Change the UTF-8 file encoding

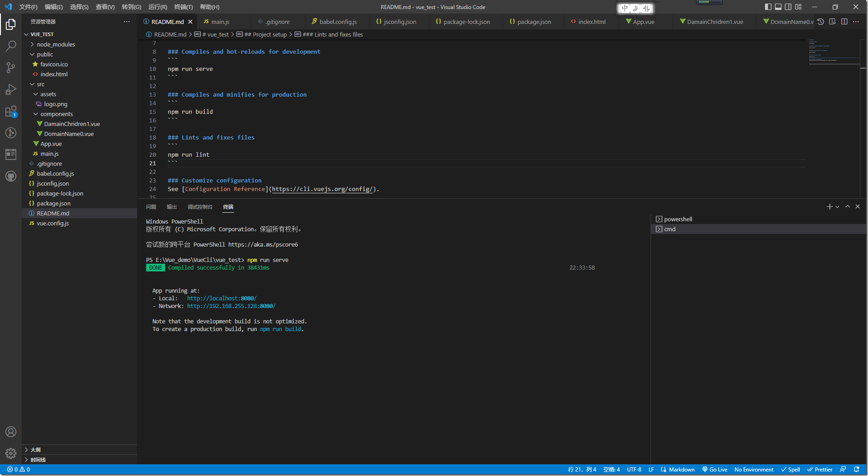click(x=634, y=470)
